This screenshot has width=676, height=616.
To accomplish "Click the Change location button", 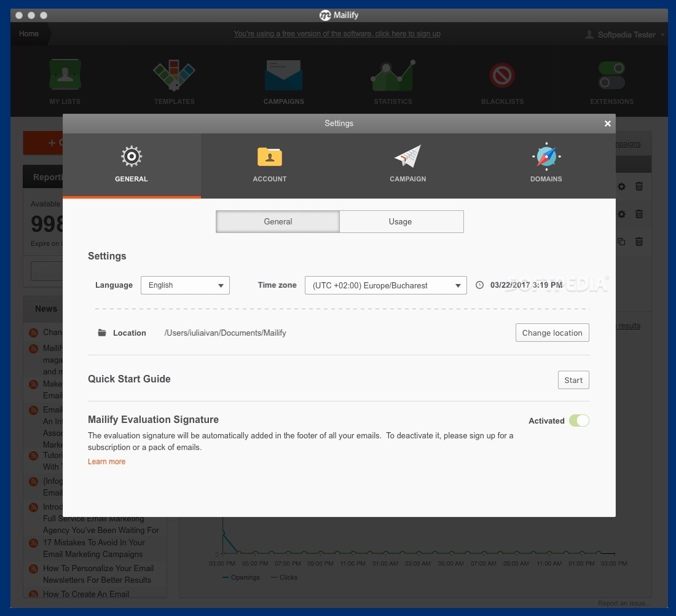I will click(x=552, y=333).
